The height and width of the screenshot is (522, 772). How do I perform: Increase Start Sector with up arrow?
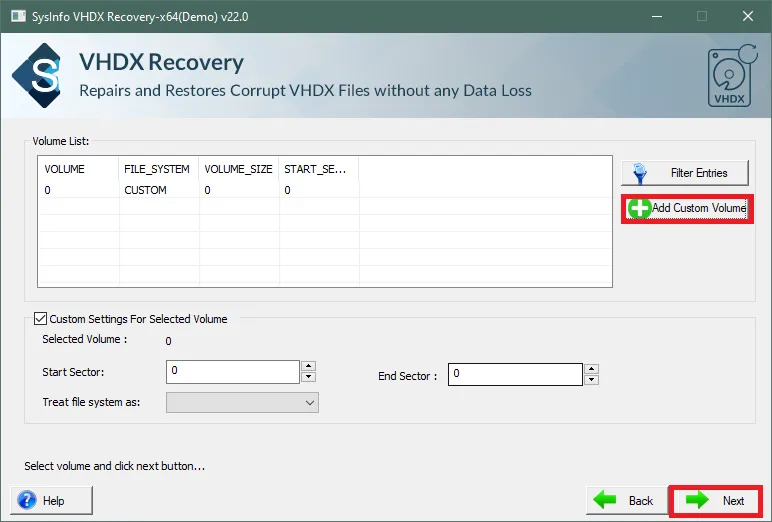tap(308, 366)
